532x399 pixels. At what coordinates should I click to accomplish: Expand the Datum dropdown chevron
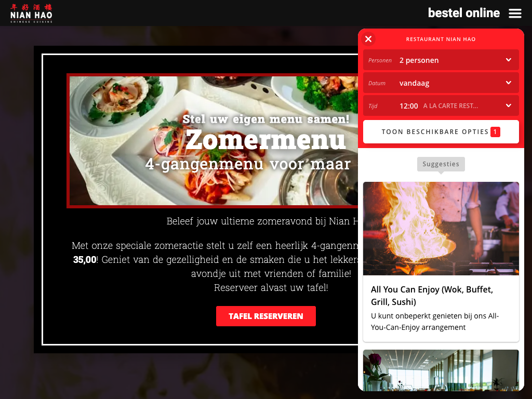[509, 83]
